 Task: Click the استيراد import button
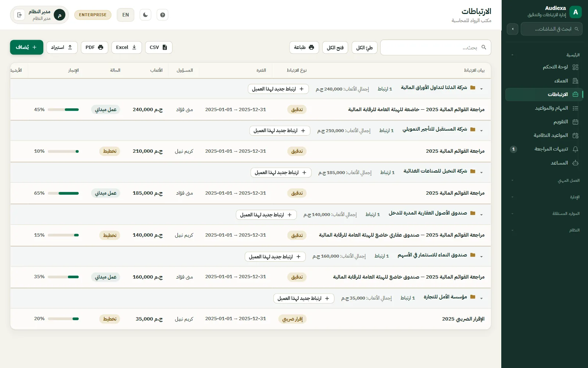[x=62, y=47]
